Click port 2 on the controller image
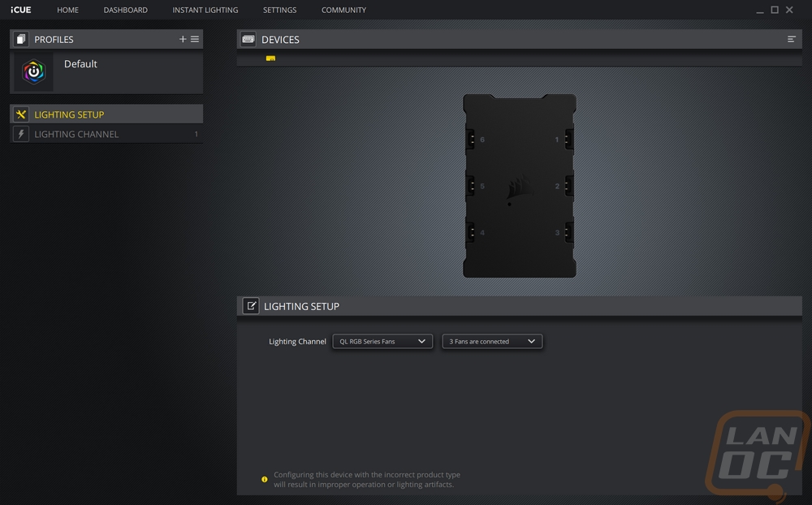The height and width of the screenshot is (505, 812). coord(568,186)
